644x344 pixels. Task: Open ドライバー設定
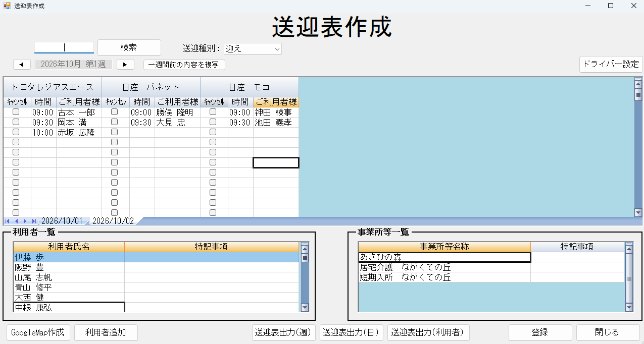[x=611, y=64]
